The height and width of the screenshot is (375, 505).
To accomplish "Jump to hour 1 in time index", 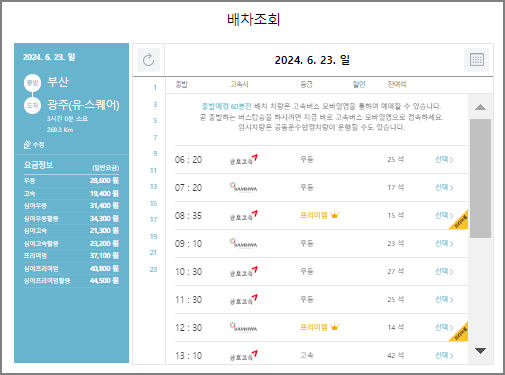I will [155, 88].
